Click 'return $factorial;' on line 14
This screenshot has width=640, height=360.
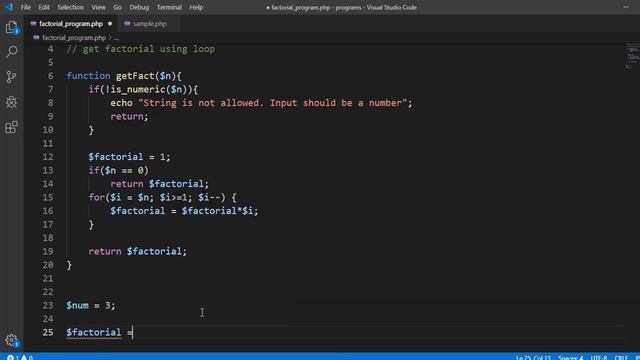pos(160,184)
